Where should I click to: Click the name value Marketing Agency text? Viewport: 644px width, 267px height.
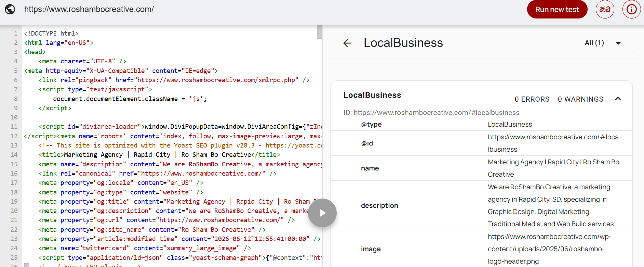pyautogui.click(x=553, y=168)
